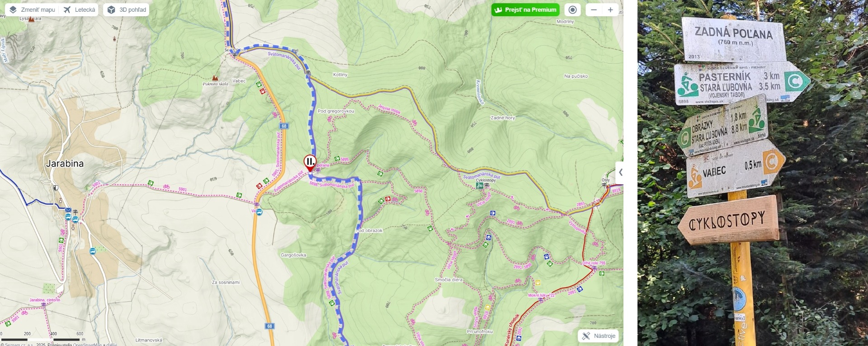
Task: Center map on my location
Action: pos(572,9)
